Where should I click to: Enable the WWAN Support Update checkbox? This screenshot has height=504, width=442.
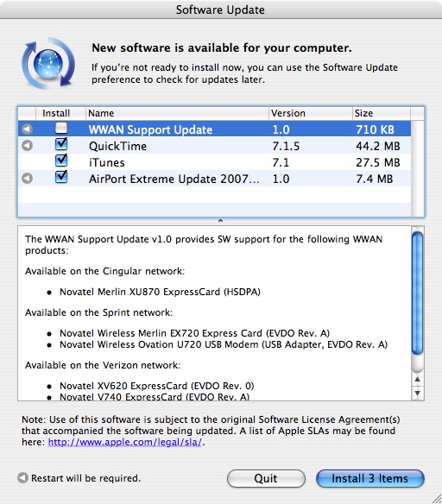[x=61, y=129]
